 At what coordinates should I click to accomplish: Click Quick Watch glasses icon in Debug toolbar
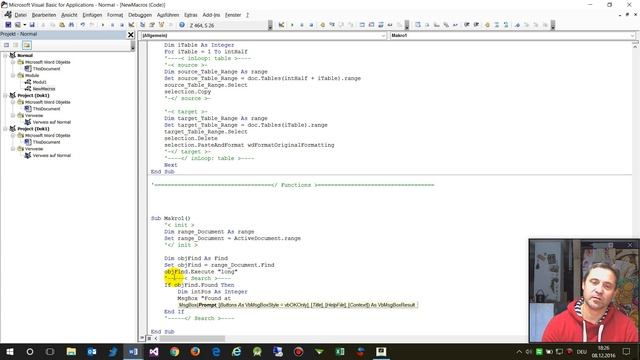pyautogui.click(x=390, y=25)
